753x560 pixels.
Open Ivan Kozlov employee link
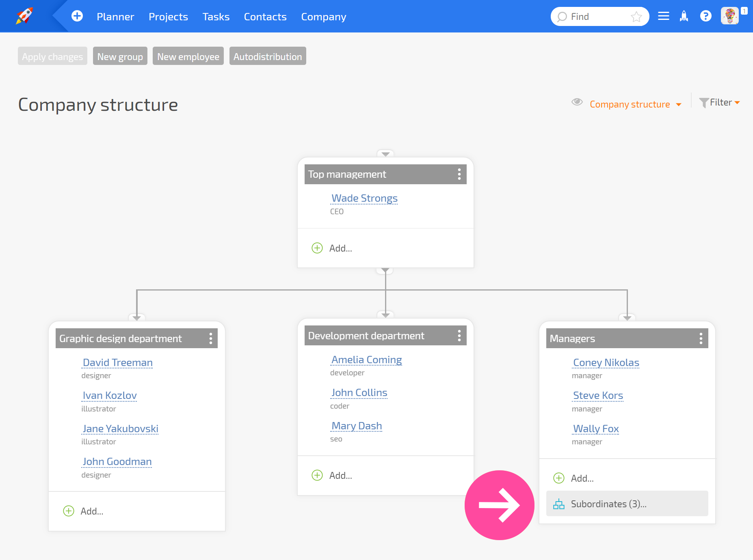(110, 395)
